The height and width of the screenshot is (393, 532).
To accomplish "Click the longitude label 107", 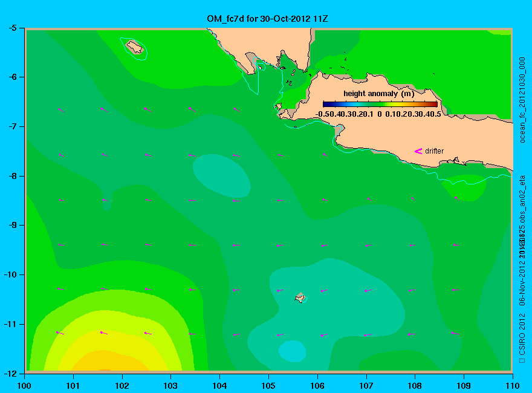I will tap(366, 386).
